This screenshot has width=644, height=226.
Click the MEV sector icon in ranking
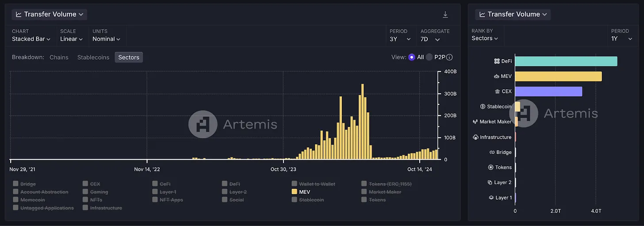496,77
